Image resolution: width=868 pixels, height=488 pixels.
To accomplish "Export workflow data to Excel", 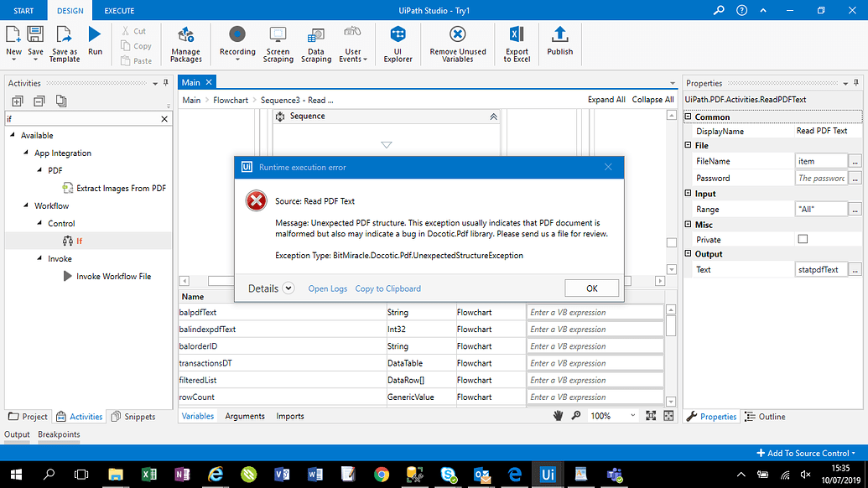I will pos(516,44).
